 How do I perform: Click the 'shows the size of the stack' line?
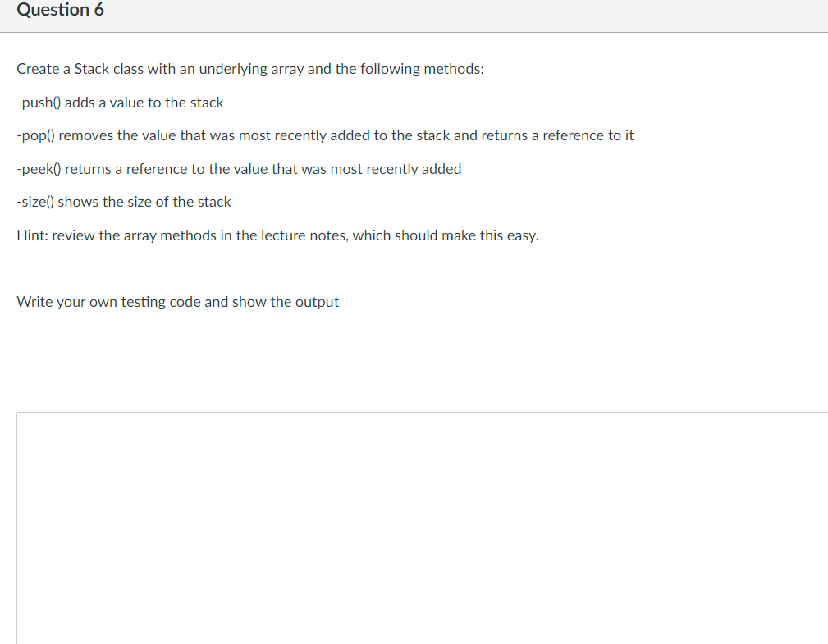[x=124, y=202]
